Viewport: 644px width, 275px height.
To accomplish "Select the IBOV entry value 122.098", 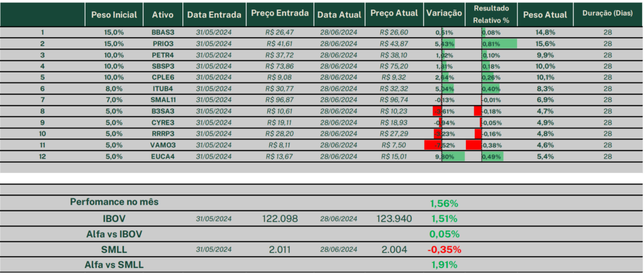I will pyautogui.click(x=280, y=219).
